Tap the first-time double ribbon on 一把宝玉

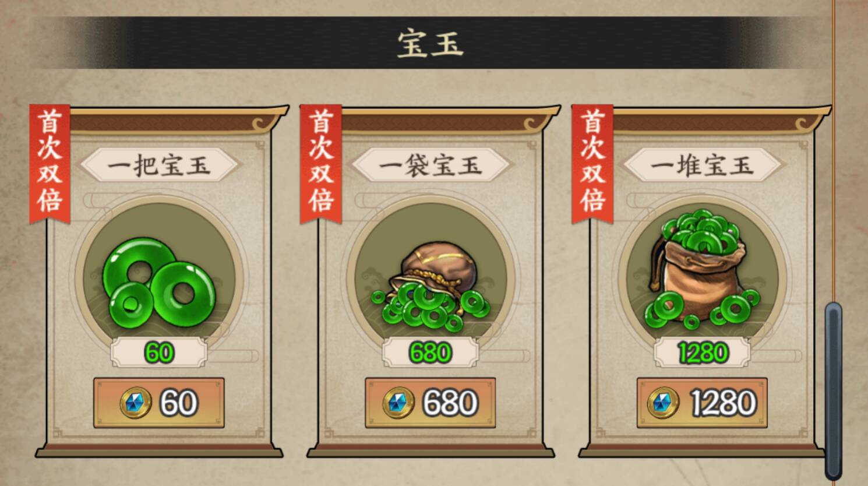pos(50,164)
